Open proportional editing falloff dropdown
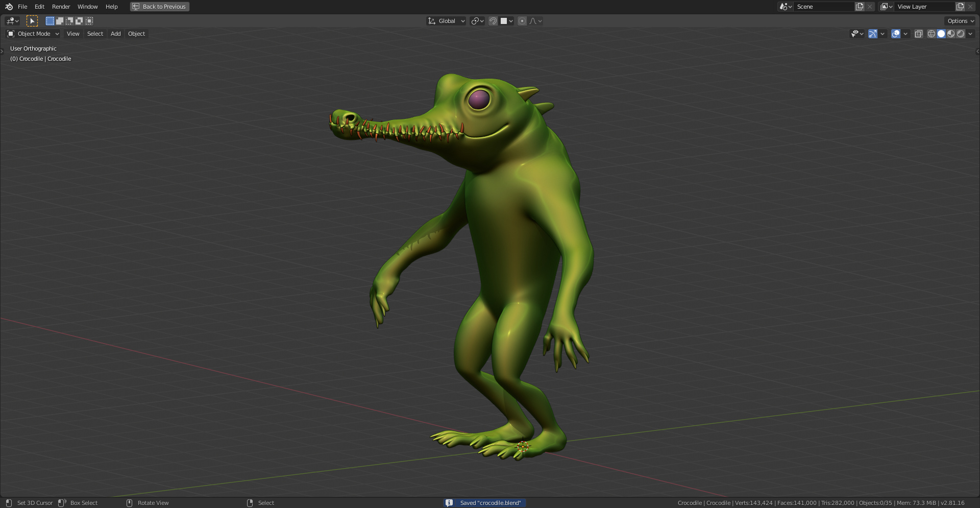 (x=535, y=21)
